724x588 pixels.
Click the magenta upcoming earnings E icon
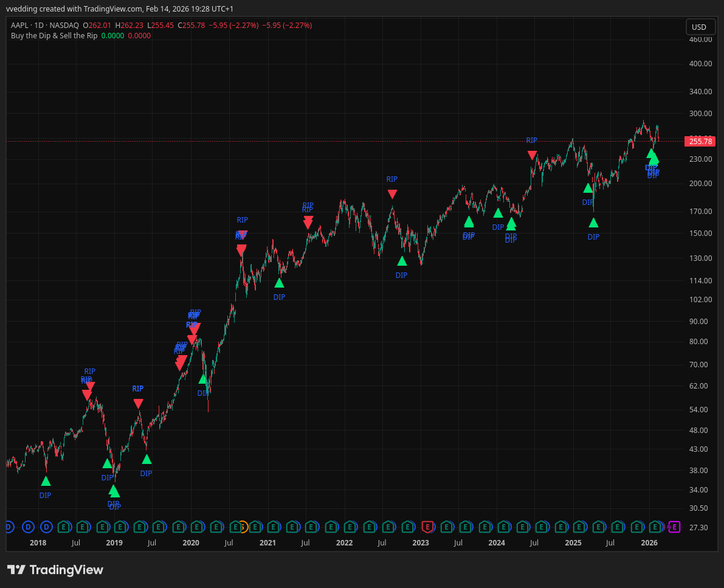pyautogui.click(x=674, y=527)
